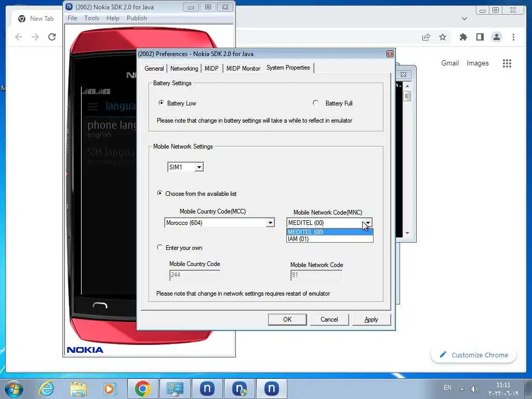Click the Mobile Network Code input field
This screenshot has height=399, width=532.
[316, 275]
